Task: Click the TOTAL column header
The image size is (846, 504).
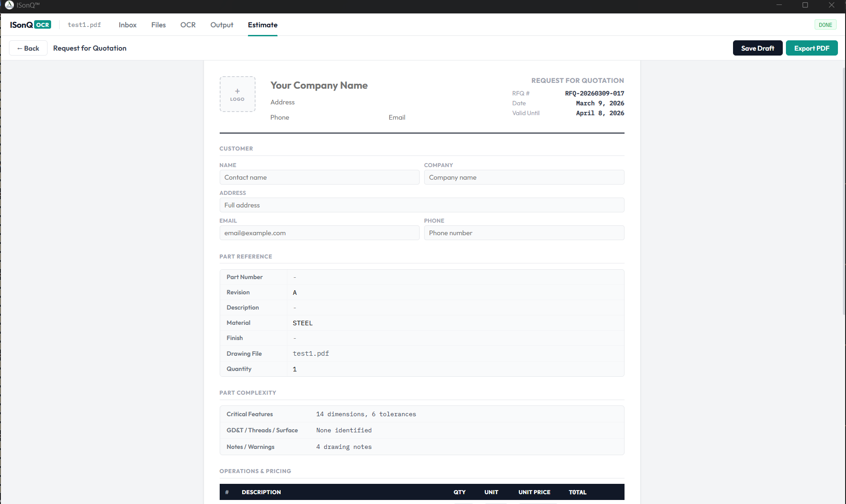Action: [x=577, y=492]
